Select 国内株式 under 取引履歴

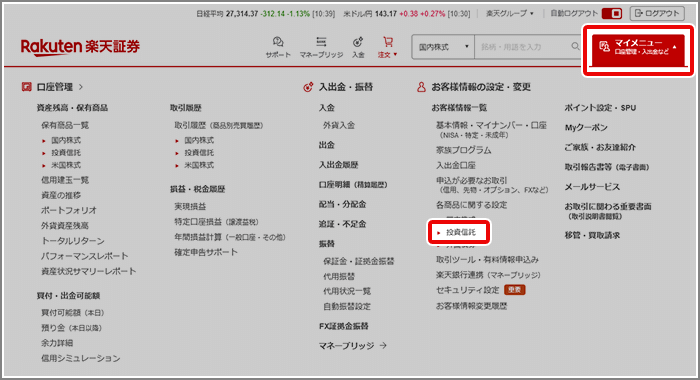click(x=199, y=140)
